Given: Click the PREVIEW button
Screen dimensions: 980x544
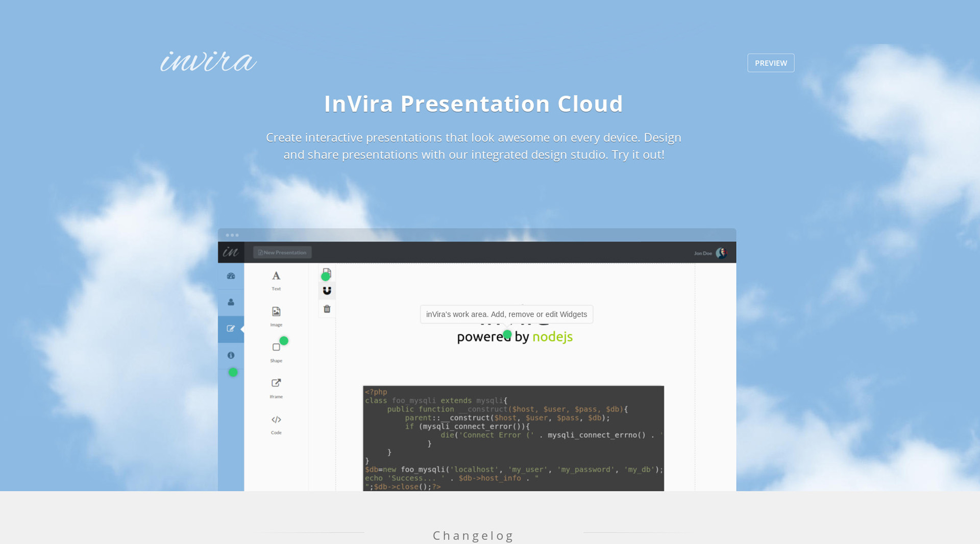Looking at the screenshot, I should coord(770,63).
